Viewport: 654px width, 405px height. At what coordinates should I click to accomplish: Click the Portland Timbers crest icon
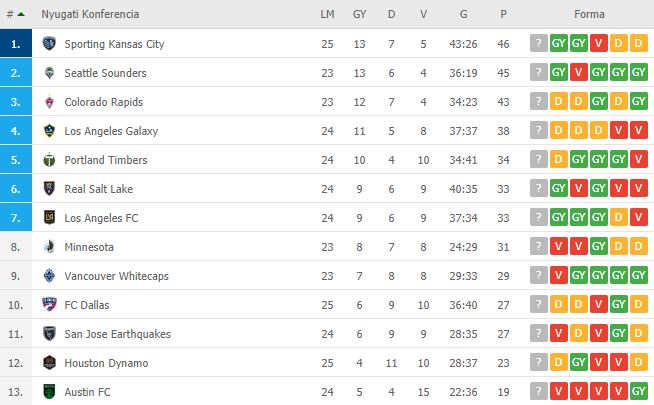pyautogui.click(x=49, y=160)
